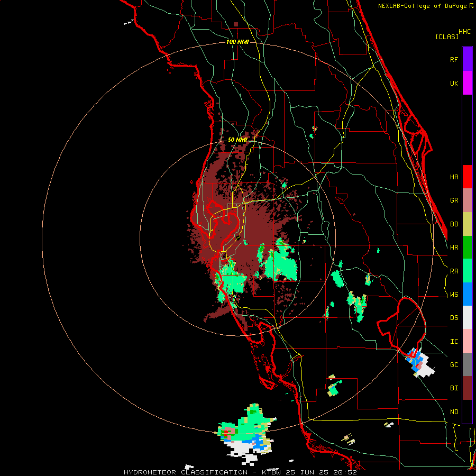476x476 pixels.
Task: Click the WS blue legend swatch
Action: [467, 294]
